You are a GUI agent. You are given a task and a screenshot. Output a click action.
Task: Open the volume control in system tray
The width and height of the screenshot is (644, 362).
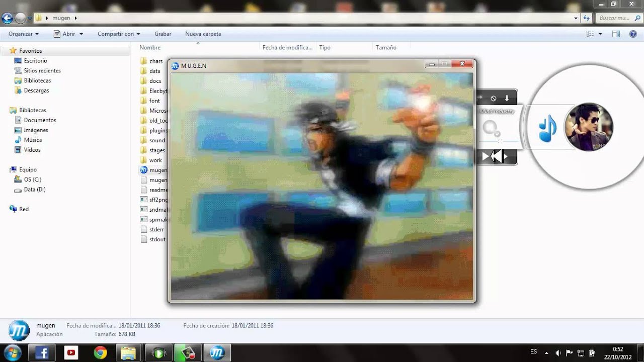pyautogui.click(x=558, y=353)
